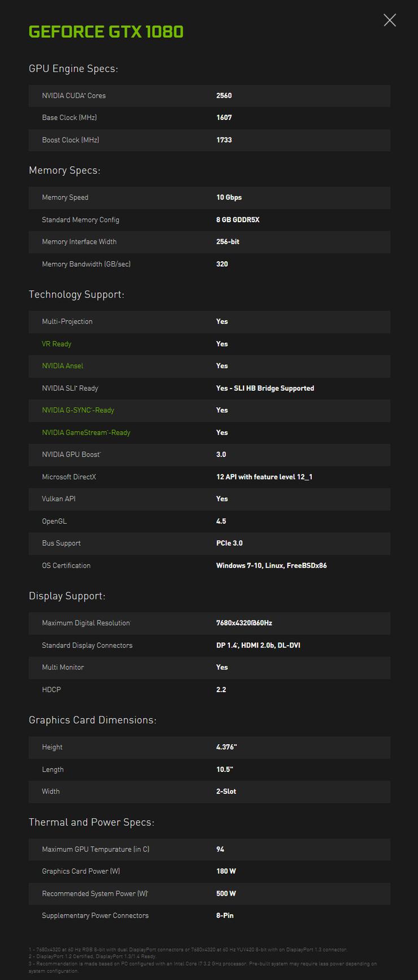Close the GeForce GTX 1080 specs overlay
Viewport: 418px width, 980px height.
[x=390, y=20]
